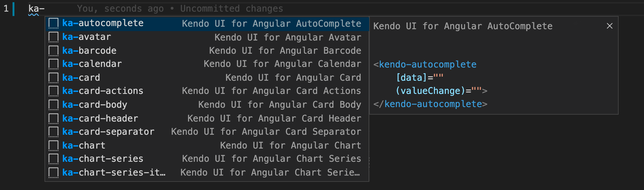The height and width of the screenshot is (190, 644).
Task: Choose the ka-avatar suggestion
Action: click(x=87, y=37)
